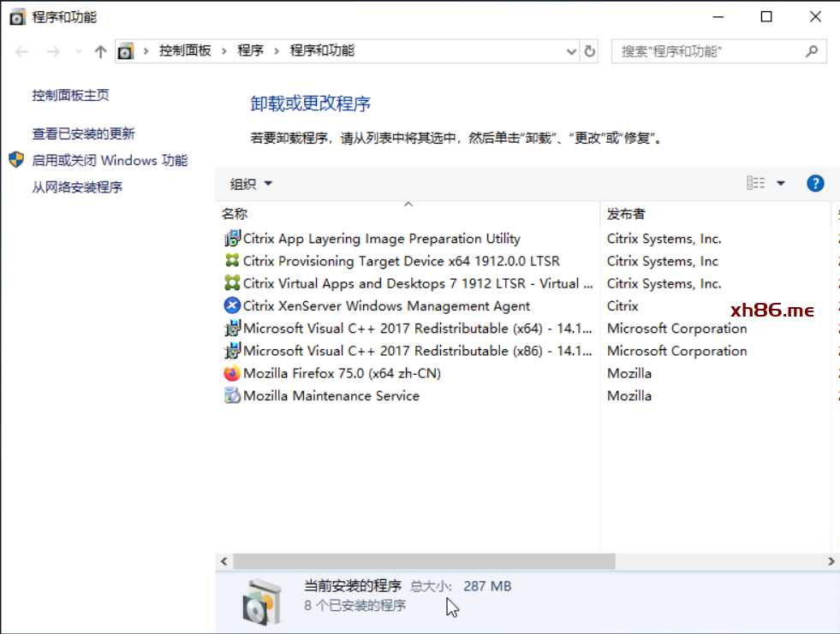Open 查看已安装的更新 link

(x=83, y=133)
